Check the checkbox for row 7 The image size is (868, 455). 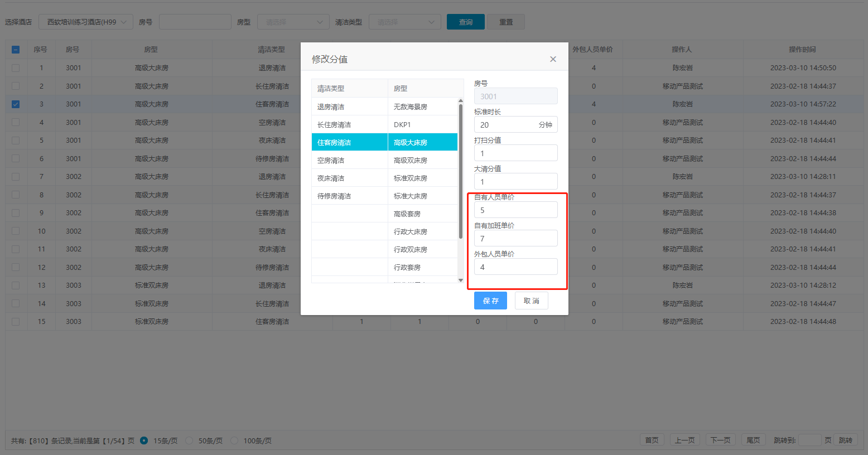pos(16,177)
